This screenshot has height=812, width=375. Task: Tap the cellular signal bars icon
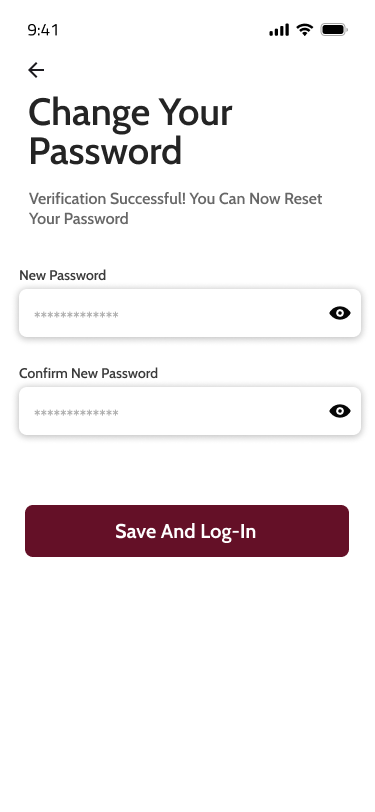pyautogui.click(x=279, y=30)
